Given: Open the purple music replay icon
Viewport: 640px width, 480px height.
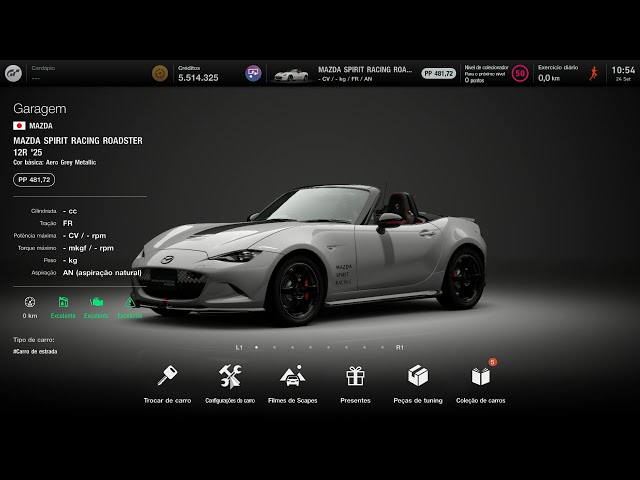Looking at the screenshot, I should (253, 73).
